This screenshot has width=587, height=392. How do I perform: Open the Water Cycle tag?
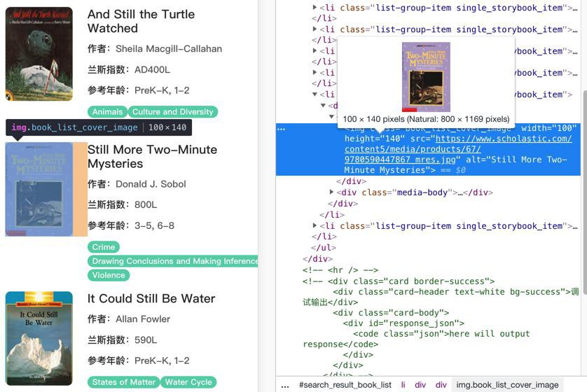pyautogui.click(x=188, y=382)
